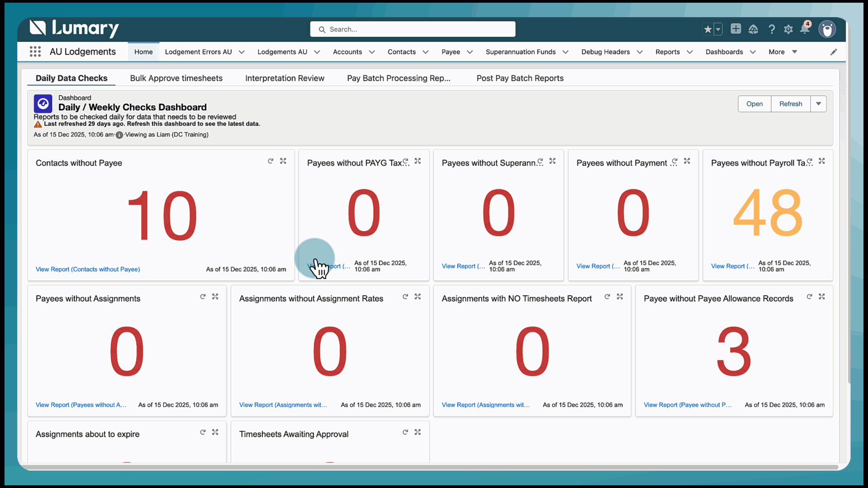Select the Bulk Approve timesheets tab
The image size is (868, 488).
(x=176, y=78)
